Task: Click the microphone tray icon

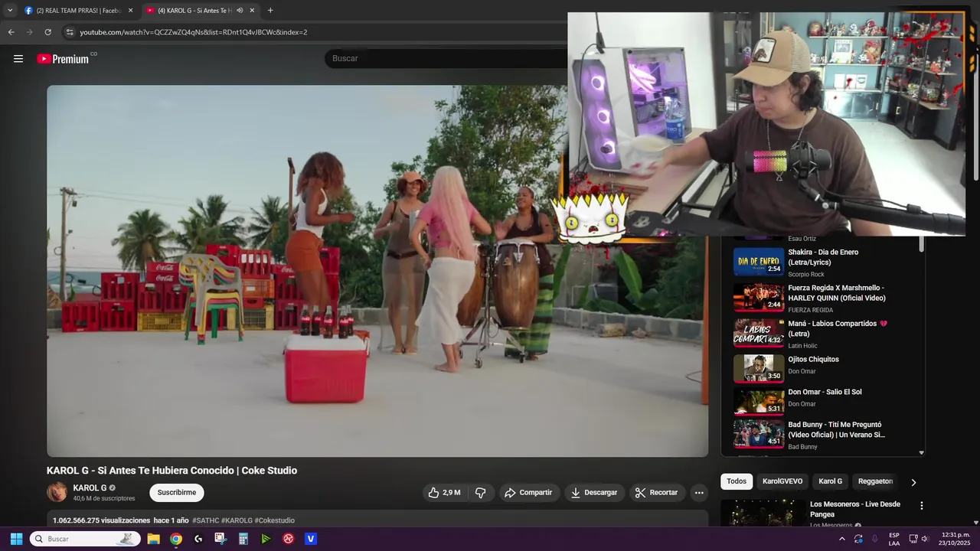Action: (x=875, y=539)
